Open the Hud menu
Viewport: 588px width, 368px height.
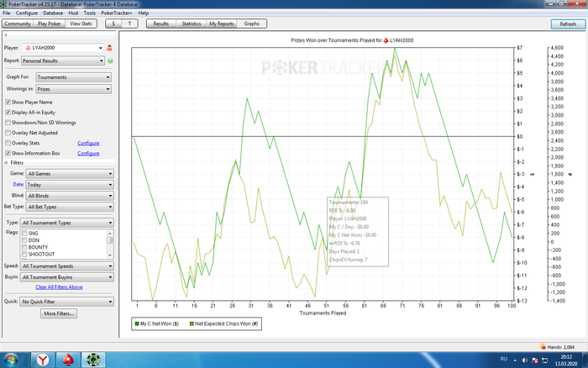click(x=74, y=13)
